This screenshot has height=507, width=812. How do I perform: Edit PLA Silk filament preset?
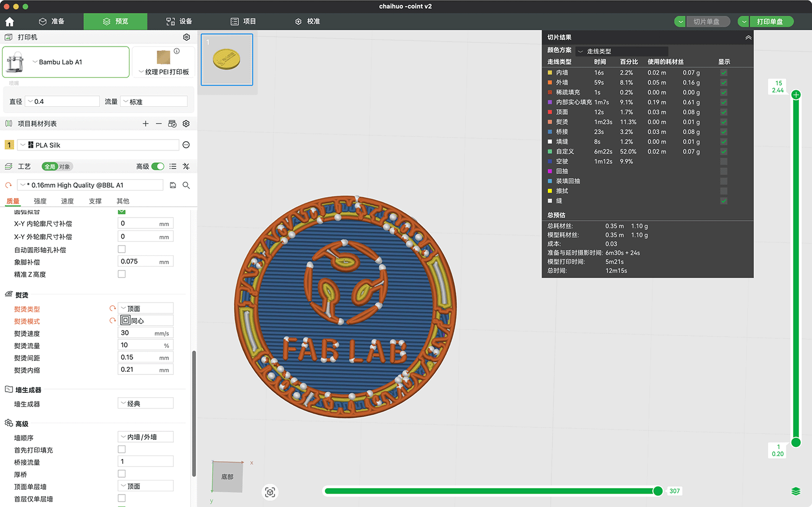tap(186, 145)
